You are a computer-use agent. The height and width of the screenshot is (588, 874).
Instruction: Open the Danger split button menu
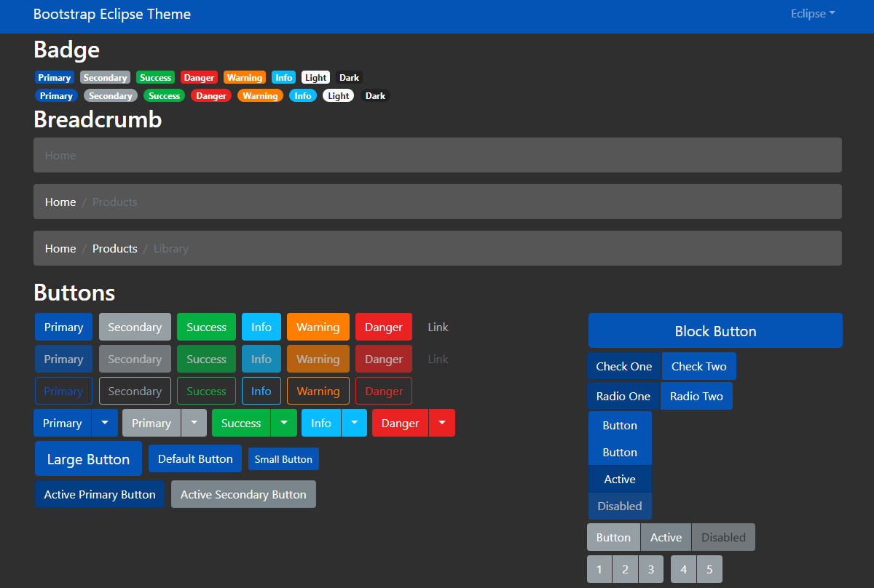[442, 423]
